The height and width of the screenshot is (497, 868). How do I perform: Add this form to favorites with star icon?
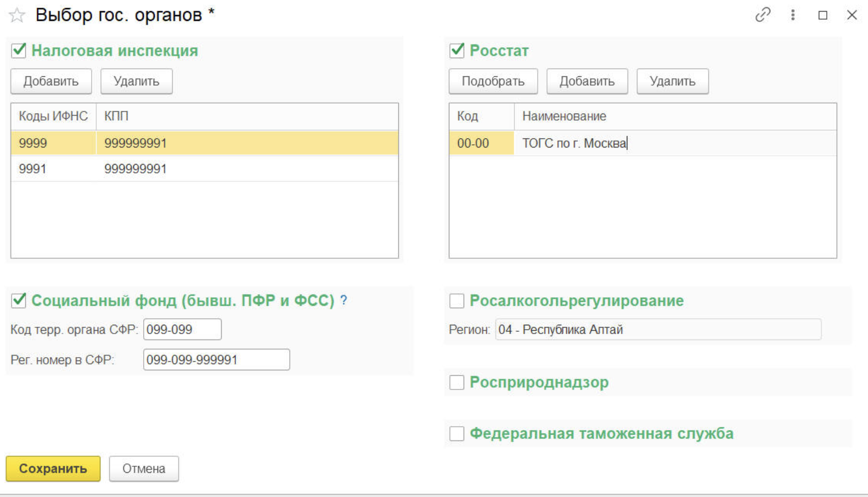tap(17, 15)
